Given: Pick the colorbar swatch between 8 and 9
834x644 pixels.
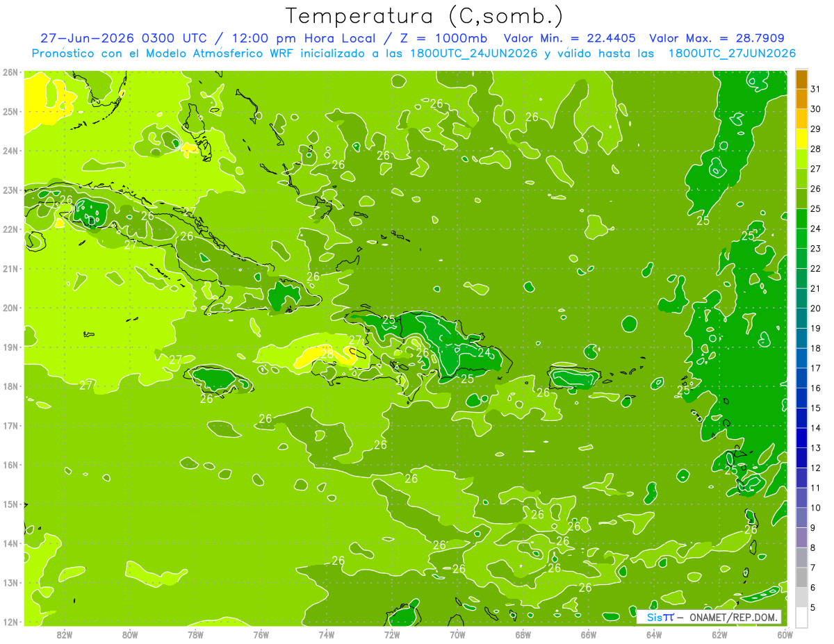Looking at the screenshot, I should (x=801, y=538).
